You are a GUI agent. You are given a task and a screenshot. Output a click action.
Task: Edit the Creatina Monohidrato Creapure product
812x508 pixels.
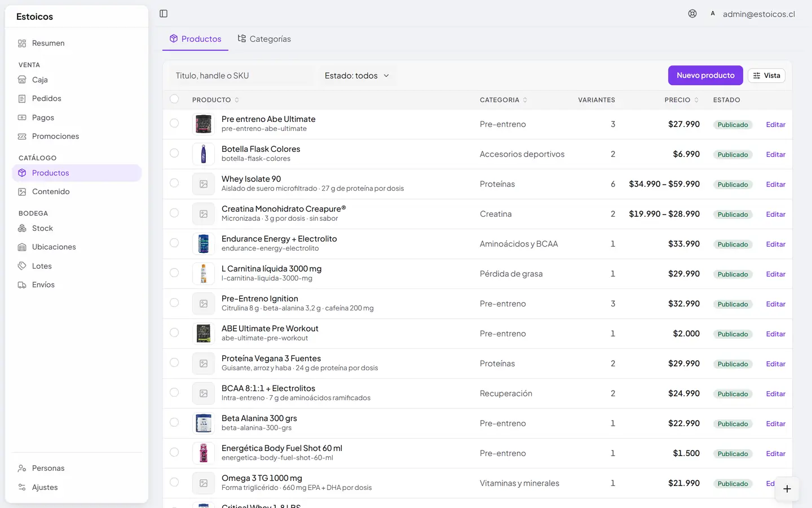(x=775, y=214)
